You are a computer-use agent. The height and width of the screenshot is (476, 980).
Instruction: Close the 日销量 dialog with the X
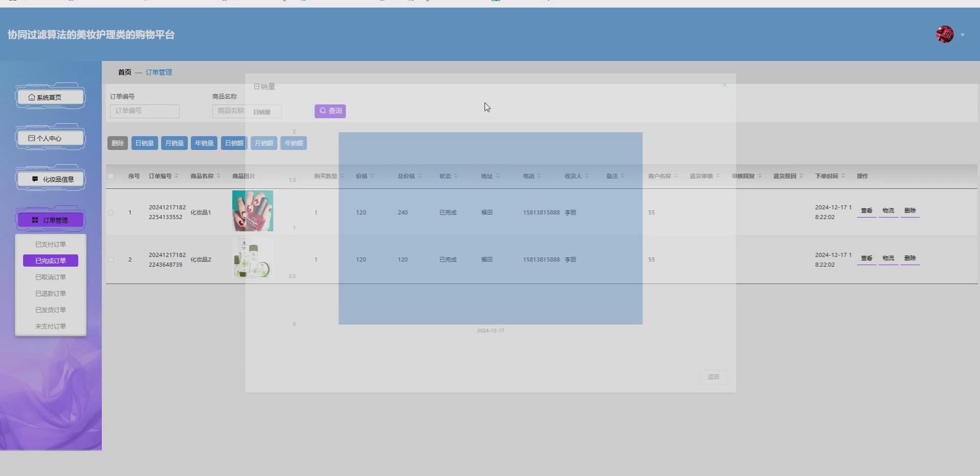(725, 85)
